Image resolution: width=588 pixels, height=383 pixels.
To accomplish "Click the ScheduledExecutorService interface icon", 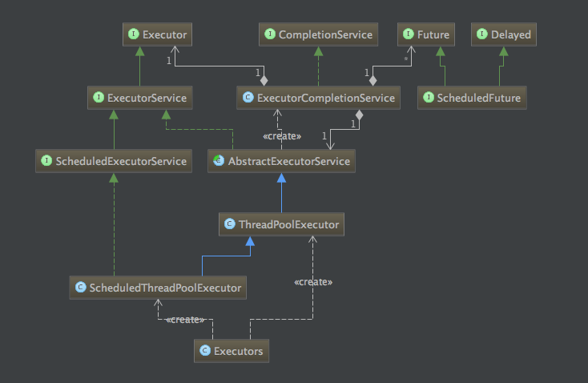I will point(46,160).
